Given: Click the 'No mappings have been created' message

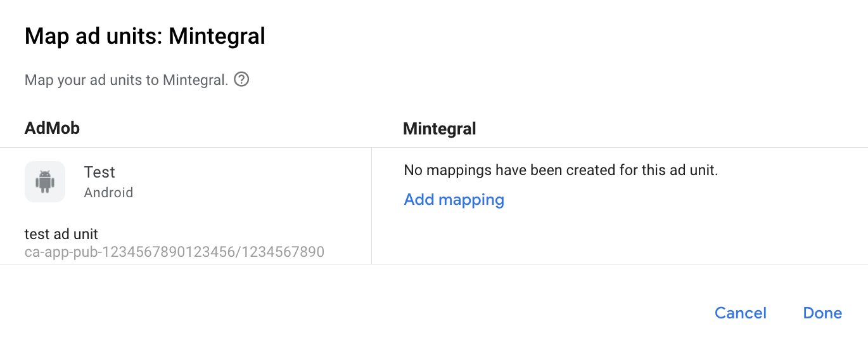Looking at the screenshot, I should (x=561, y=171).
